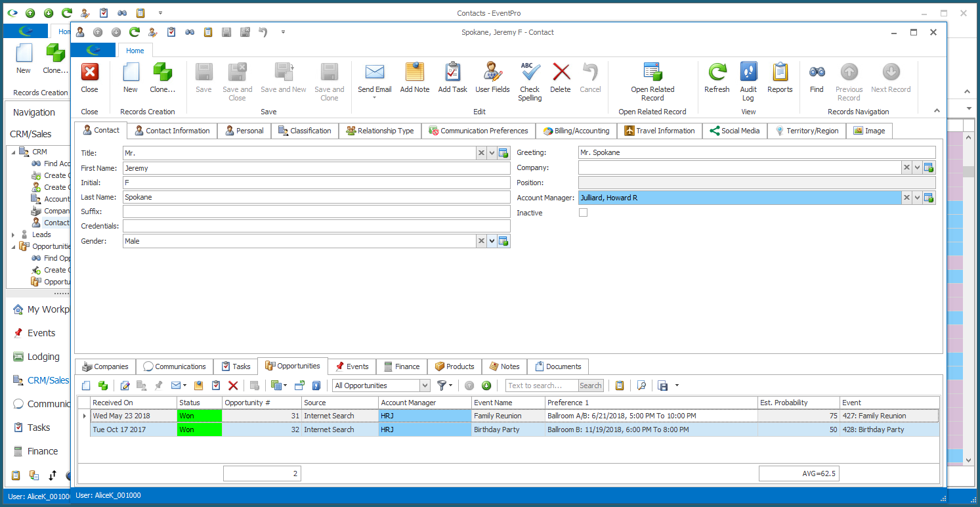The width and height of the screenshot is (980, 507).
Task: Click green clone icon in Opportunities toolbar
Action: [102, 386]
